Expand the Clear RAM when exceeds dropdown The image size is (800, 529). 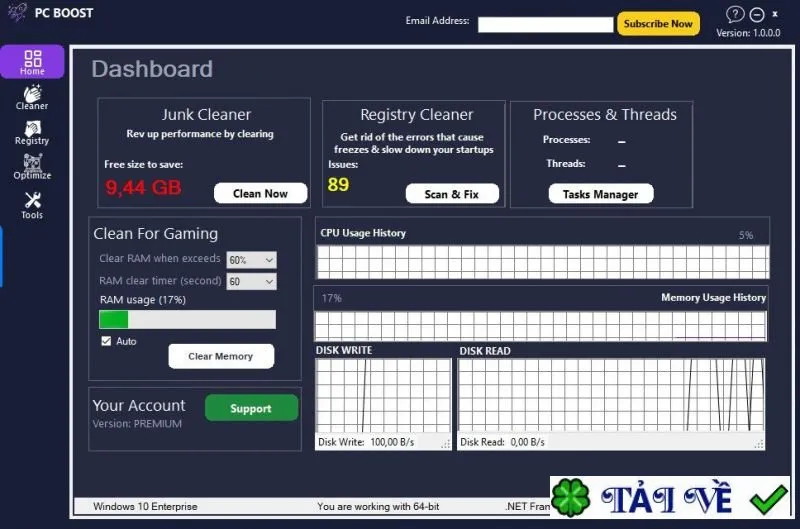point(252,260)
